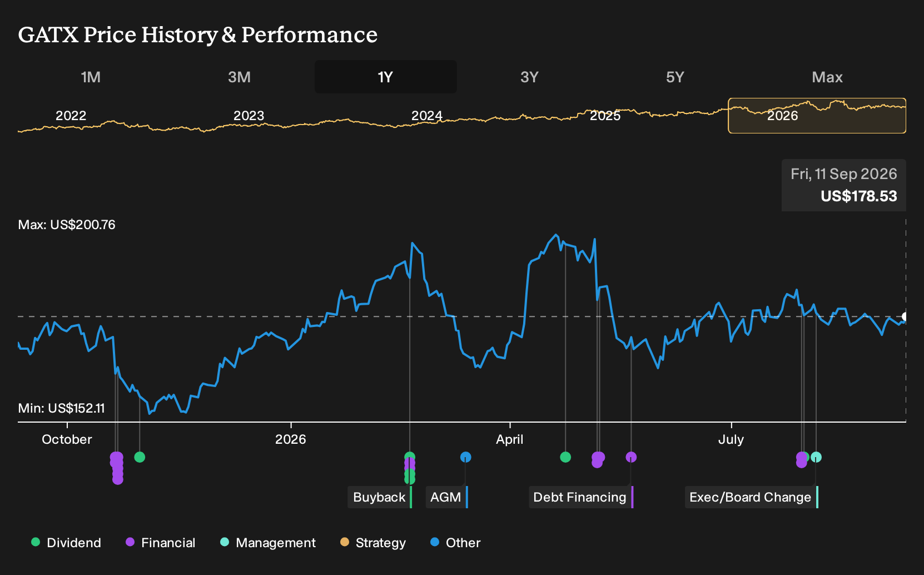Click the July axis label
Screen dimensions: 924x575
coord(731,439)
